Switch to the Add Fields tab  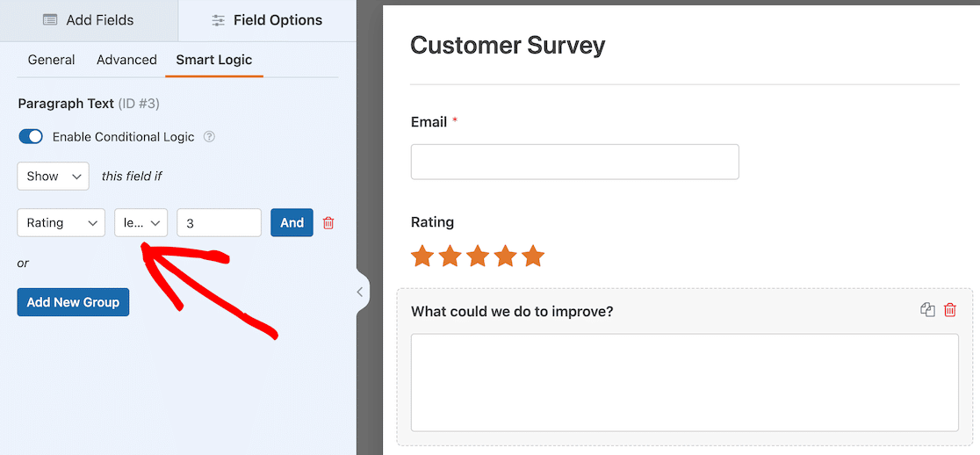coord(89,20)
